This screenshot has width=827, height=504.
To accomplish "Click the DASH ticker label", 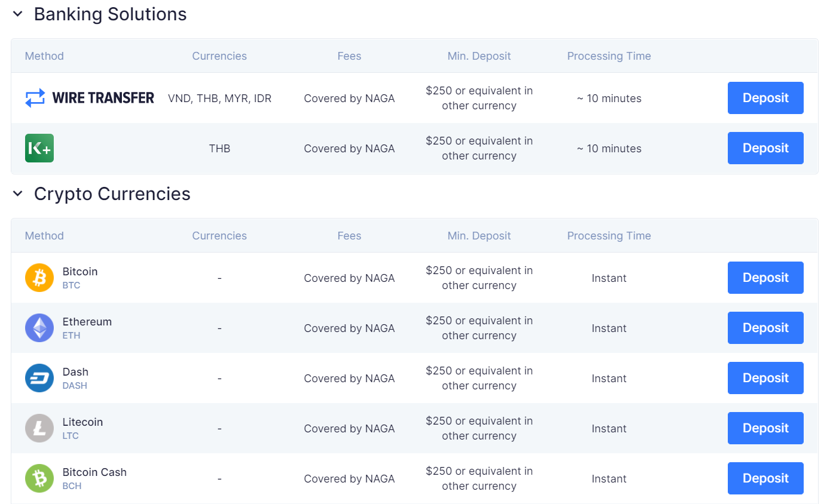I will pyautogui.click(x=75, y=386).
